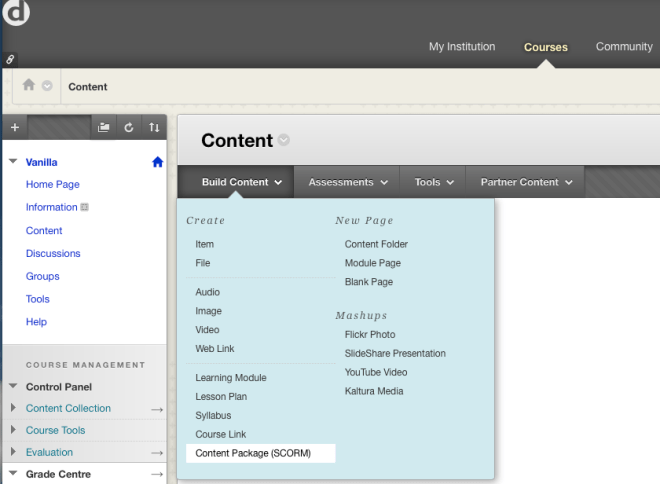Screen dimensions: 660x484
Task: Select Learning Module menu entry
Action: point(231,378)
